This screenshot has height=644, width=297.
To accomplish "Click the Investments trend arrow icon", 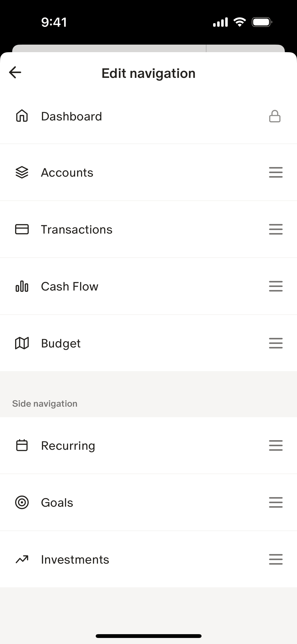I will click(x=22, y=559).
